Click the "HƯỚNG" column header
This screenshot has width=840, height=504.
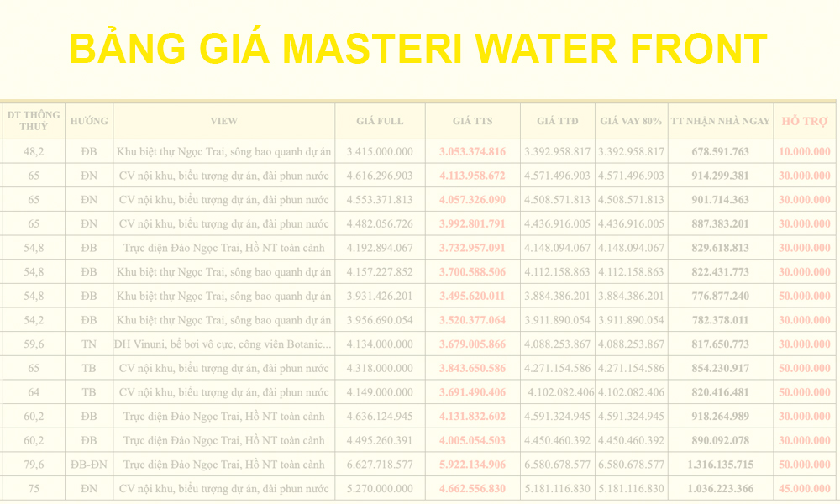coord(89,121)
